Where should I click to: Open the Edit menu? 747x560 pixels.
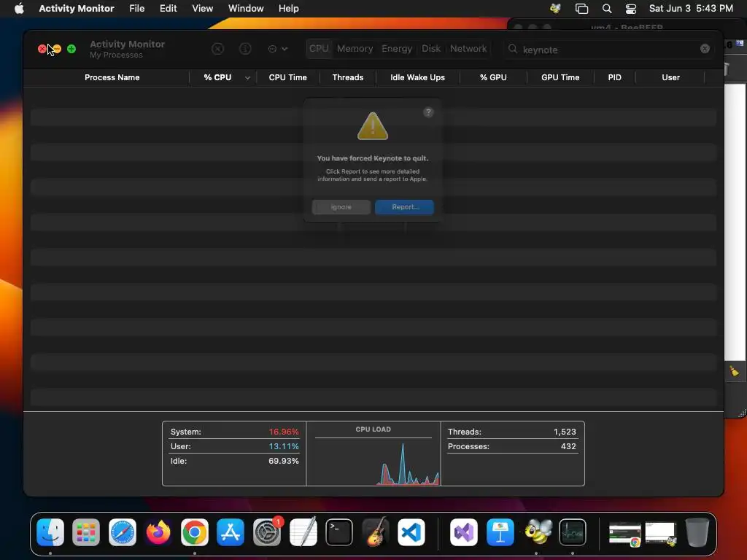[x=169, y=9]
